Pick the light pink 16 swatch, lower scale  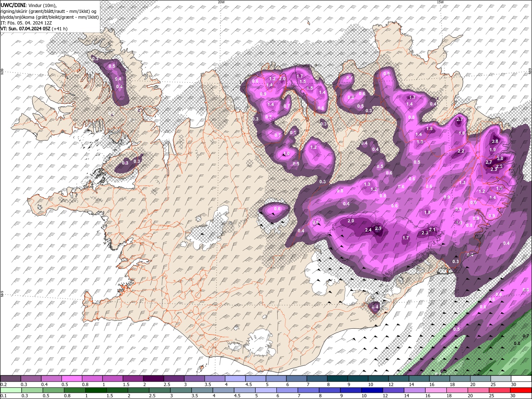pos(435,390)
